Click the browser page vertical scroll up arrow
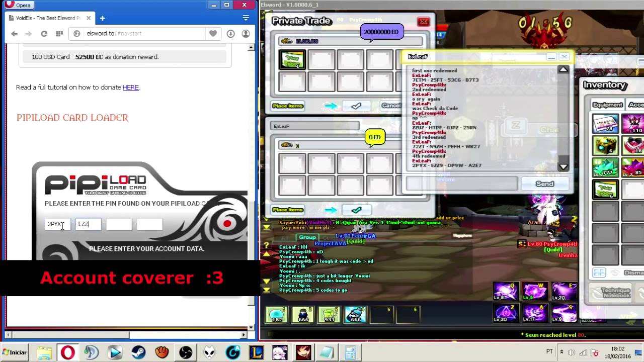This screenshot has width=644, height=362. point(251,48)
